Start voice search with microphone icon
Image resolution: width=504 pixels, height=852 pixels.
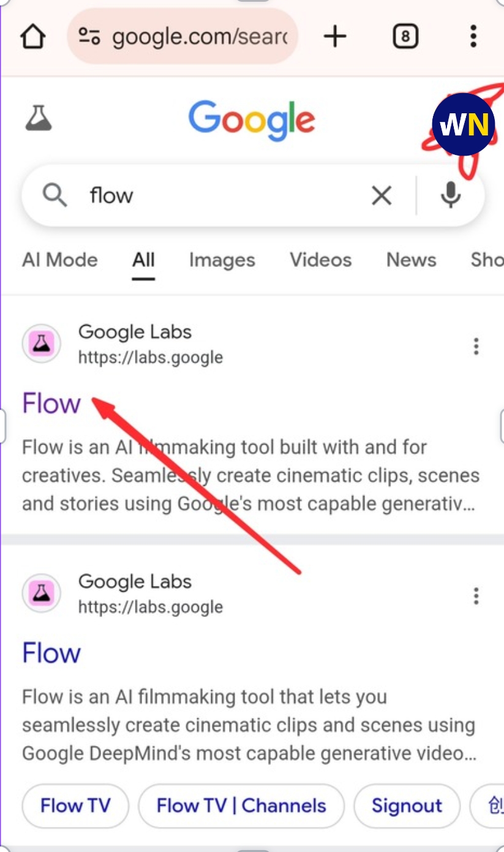451,196
